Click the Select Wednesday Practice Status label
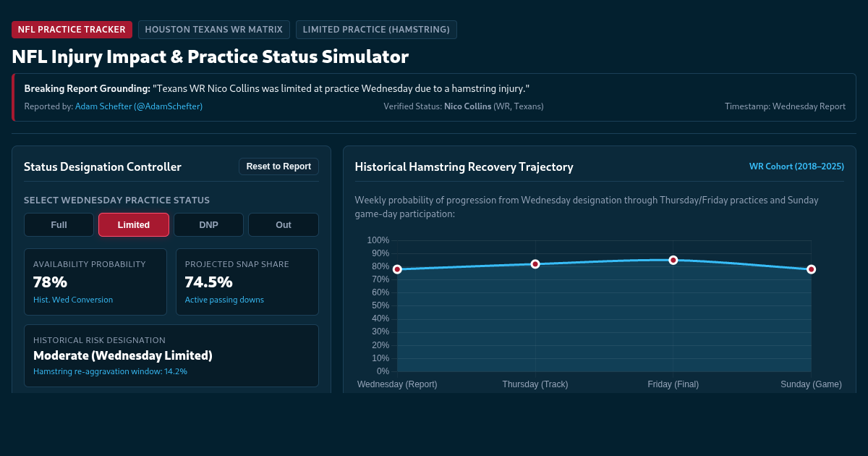The width and height of the screenshot is (868, 456). pyautogui.click(x=117, y=200)
